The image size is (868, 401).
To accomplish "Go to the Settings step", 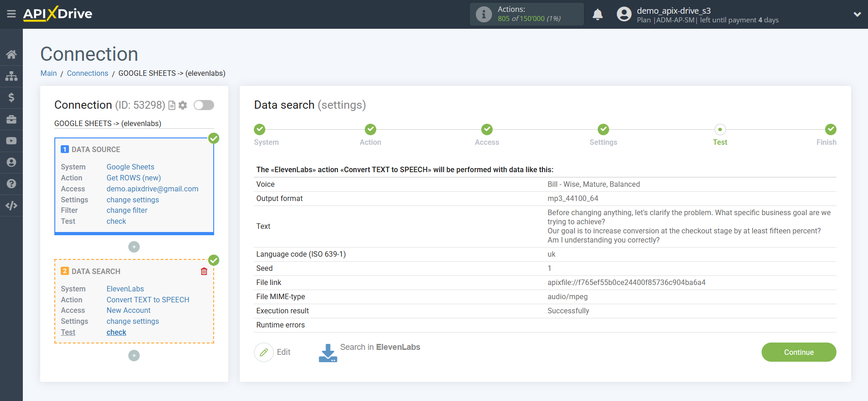I will pos(603,129).
